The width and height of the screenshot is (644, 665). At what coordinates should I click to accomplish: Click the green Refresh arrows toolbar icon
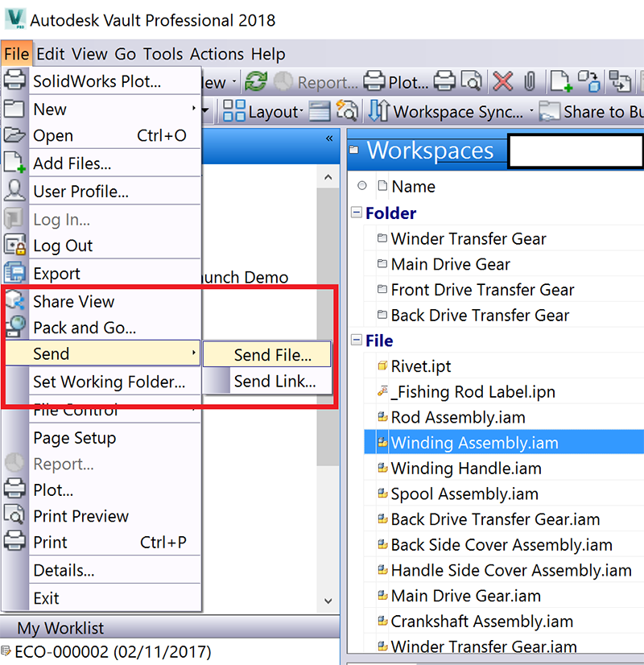[256, 81]
